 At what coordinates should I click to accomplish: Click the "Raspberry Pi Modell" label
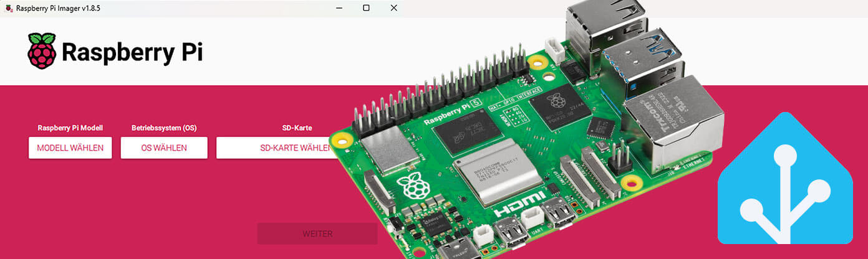[70, 128]
